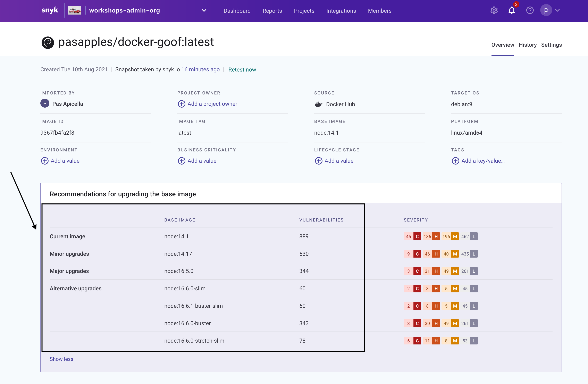Viewport: 588px width, 384px height.
Task: Click plus icon next to project owner
Action: tap(181, 104)
